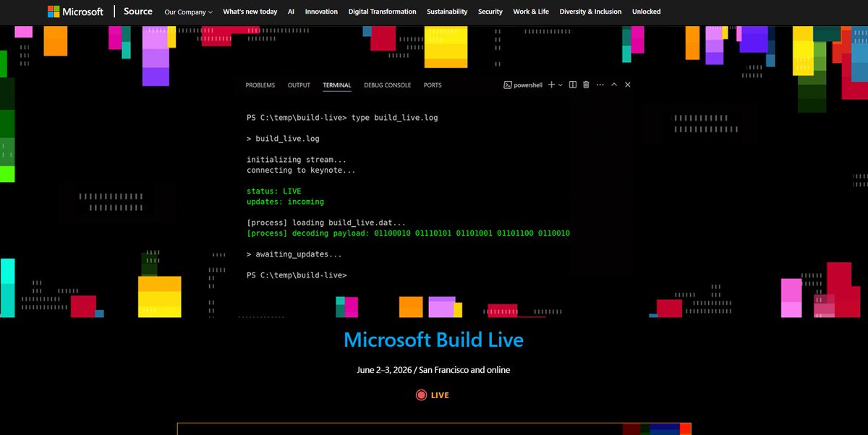Screen dimensions: 868x435
Task: Click the red LIVE indicator icon
Action: pyautogui.click(x=421, y=395)
